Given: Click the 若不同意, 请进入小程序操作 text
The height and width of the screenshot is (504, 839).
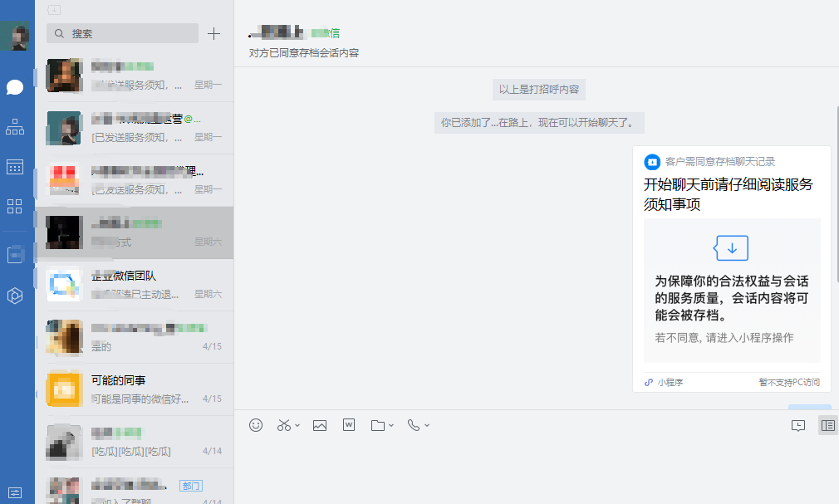Looking at the screenshot, I should click(x=724, y=338).
